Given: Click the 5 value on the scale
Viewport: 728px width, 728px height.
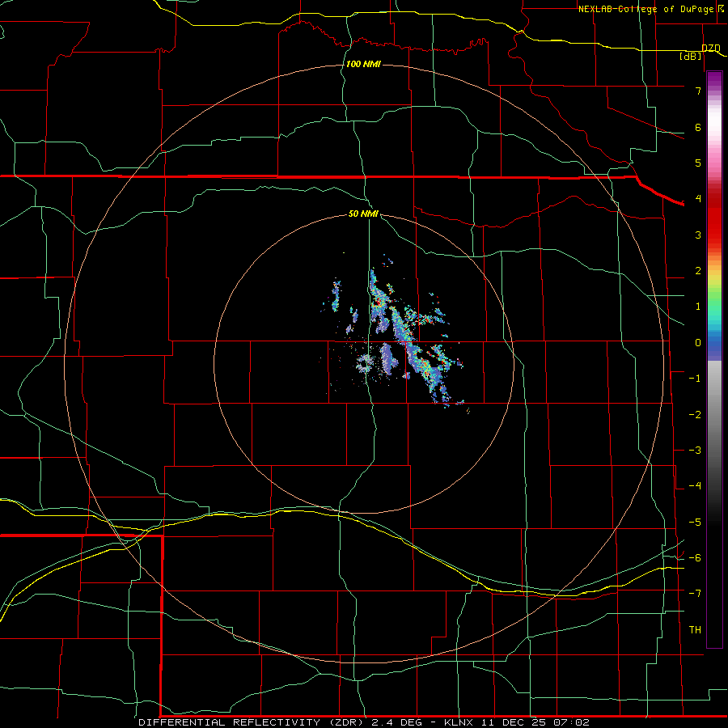Looking at the screenshot, I should point(698,163).
